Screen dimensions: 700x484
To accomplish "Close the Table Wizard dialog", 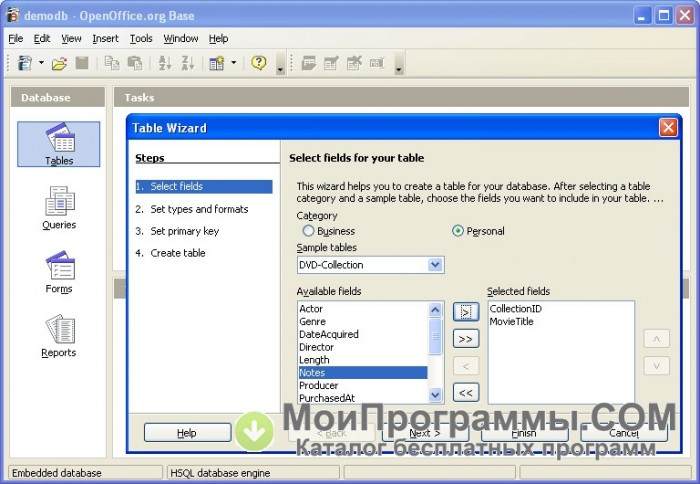I will point(668,128).
